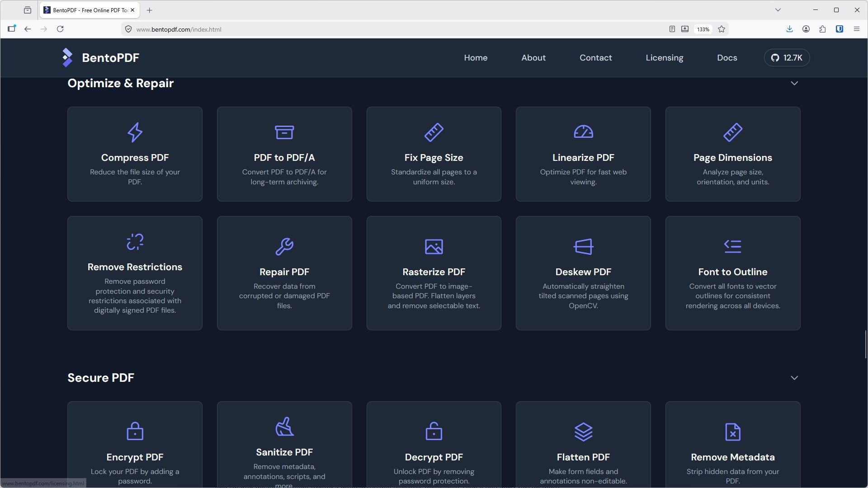Open the Licensing nav item
The image size is (868, 488).
tap(665, 58)
